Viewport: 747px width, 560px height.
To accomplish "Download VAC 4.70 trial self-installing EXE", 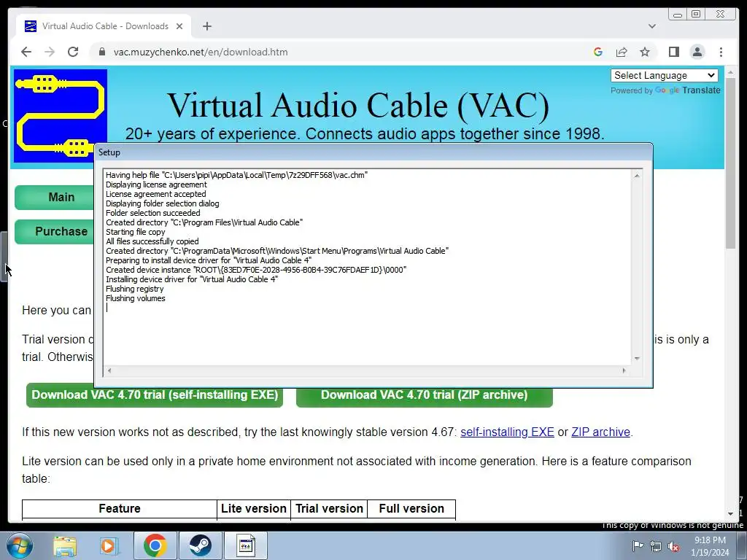I will coord(155,395).
